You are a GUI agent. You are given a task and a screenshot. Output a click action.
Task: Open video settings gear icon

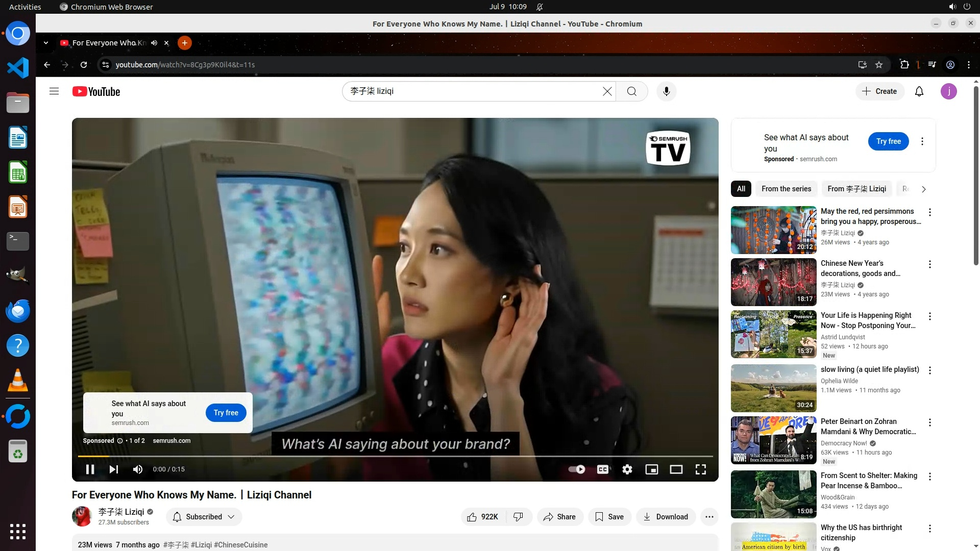point(627,469)
